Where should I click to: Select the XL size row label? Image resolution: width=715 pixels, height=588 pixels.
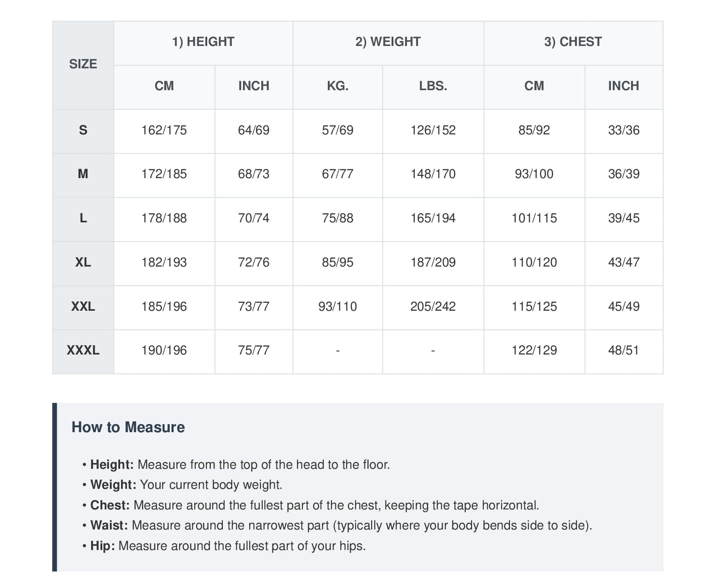[83, 263]
